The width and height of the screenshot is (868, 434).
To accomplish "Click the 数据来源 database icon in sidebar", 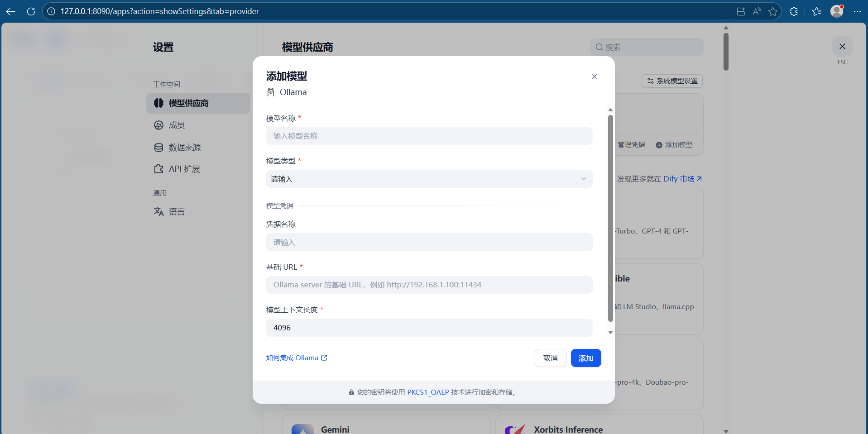I will [x=158, y=148].
